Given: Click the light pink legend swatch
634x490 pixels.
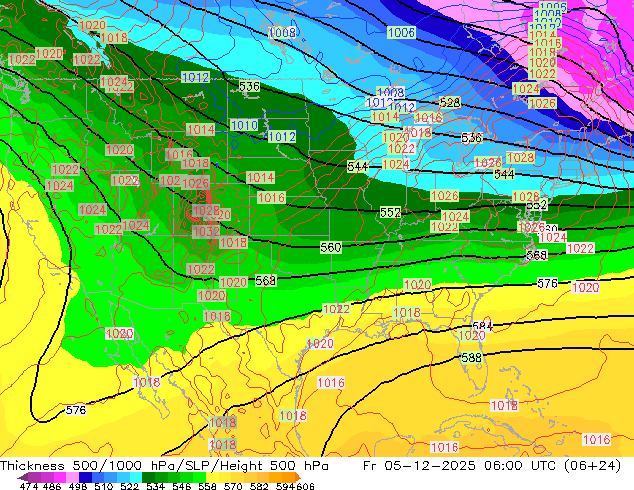Looking at the screenshot, I should tap(72, 477).
